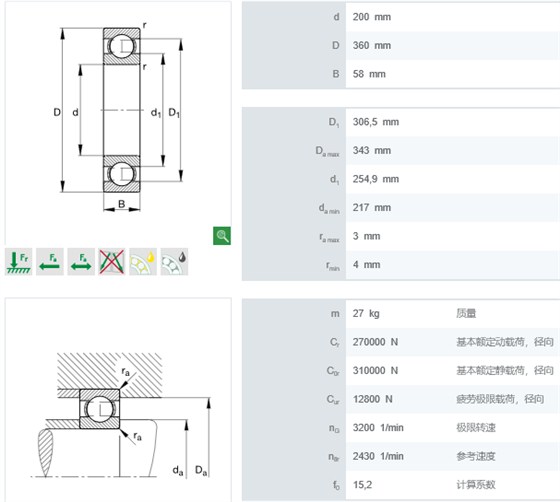Click the 计算系数 description
This screenshot has width=560, height=502.
(476, 485)
